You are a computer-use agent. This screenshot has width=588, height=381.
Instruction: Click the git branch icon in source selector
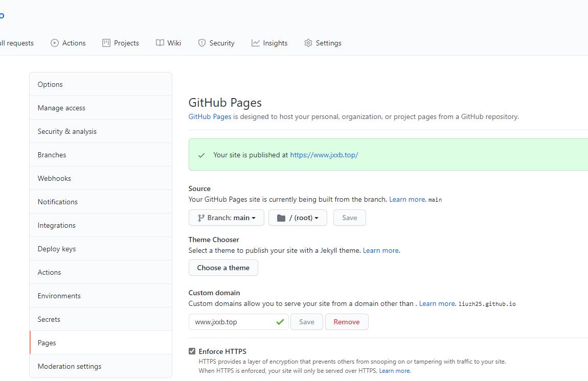coord(201,218)
